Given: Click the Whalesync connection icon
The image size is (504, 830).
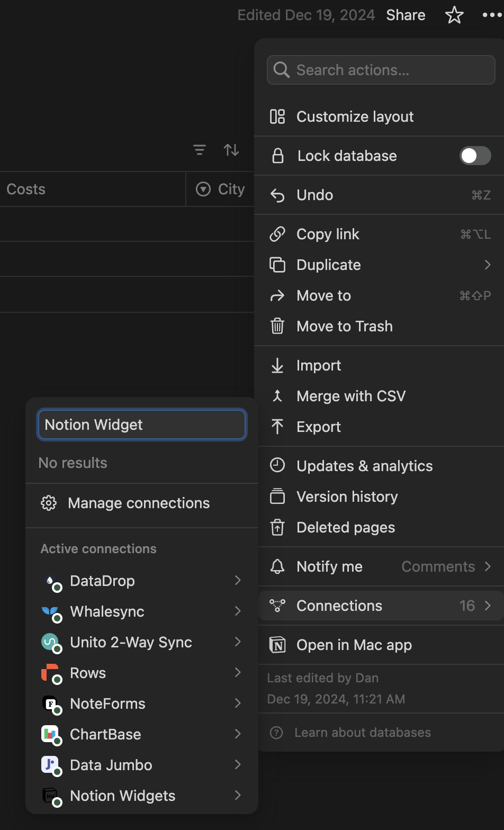Looking at the screenshot, I should pyautogui.click(x=50, y=611).
